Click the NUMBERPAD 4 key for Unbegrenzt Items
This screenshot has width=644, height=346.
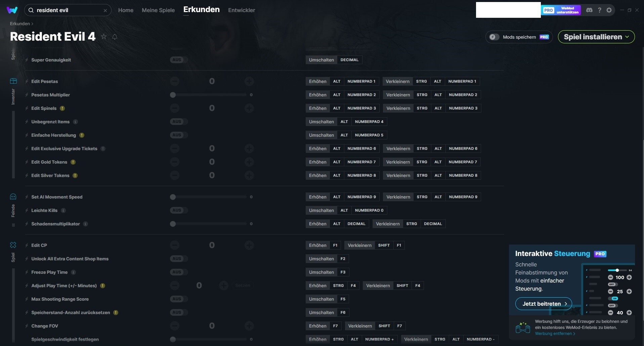click(x=369, y=122)
